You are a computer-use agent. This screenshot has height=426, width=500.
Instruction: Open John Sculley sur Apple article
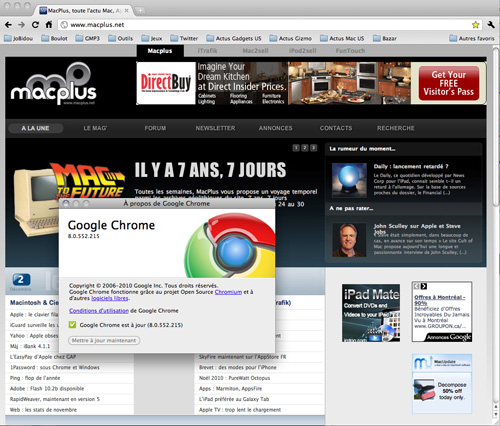click(417, 229)
